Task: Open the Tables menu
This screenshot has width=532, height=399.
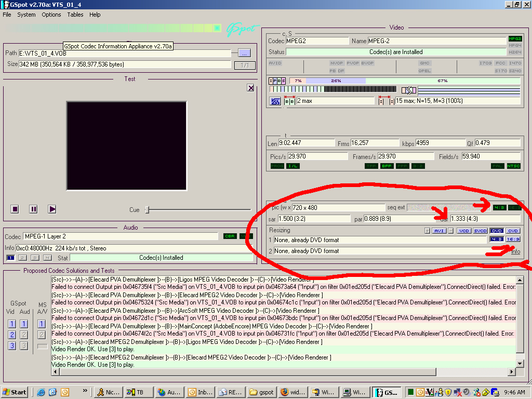Action: pyautogui.click(x=75, y=15)
